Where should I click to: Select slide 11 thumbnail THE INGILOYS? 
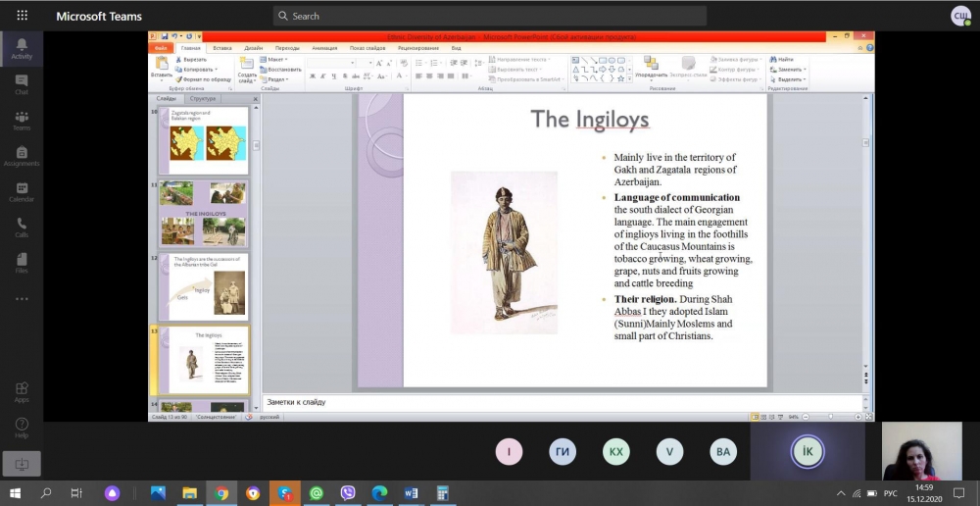point(203,213)
